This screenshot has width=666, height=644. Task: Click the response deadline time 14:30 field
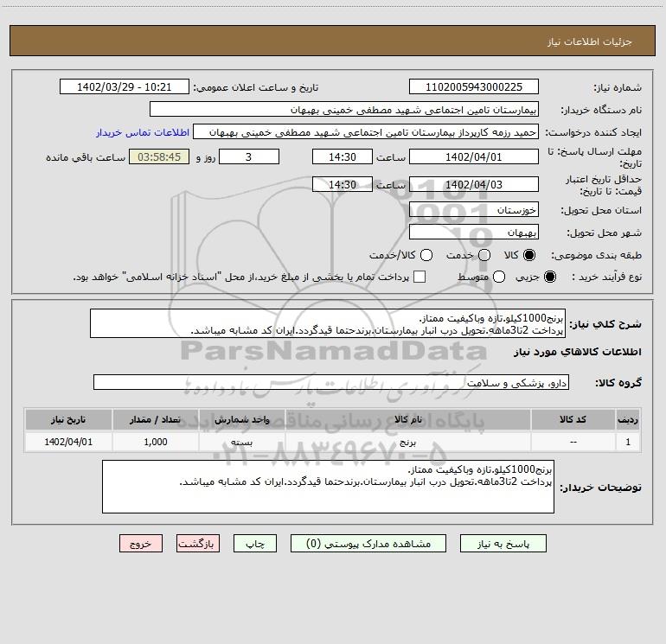coord(343,156)
